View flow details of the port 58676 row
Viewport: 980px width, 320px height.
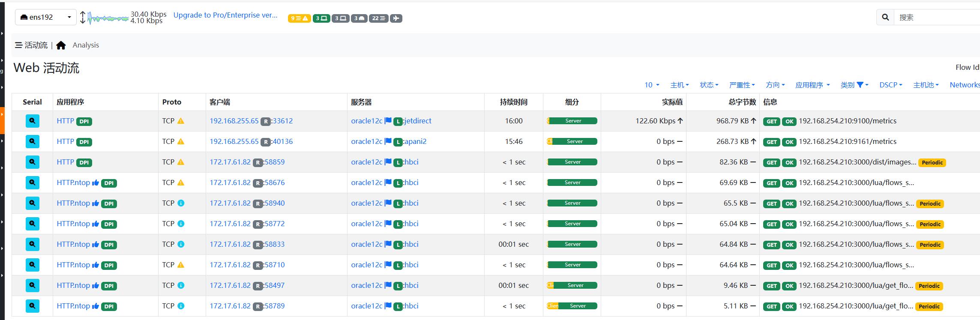pos(32,183)
